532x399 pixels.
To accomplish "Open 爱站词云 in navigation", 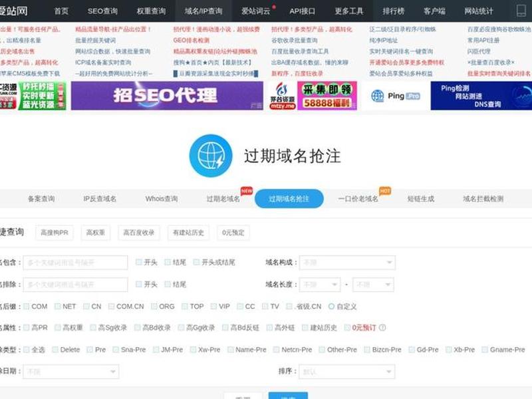I will point(256,11).
